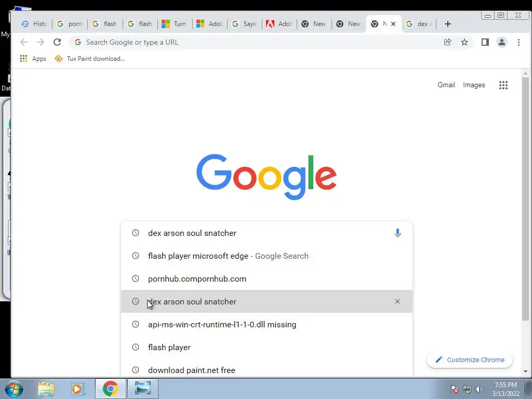Screen dimensions: 532x399
Task: Open the Action Center flag in tray
Action: pos(454,389)
